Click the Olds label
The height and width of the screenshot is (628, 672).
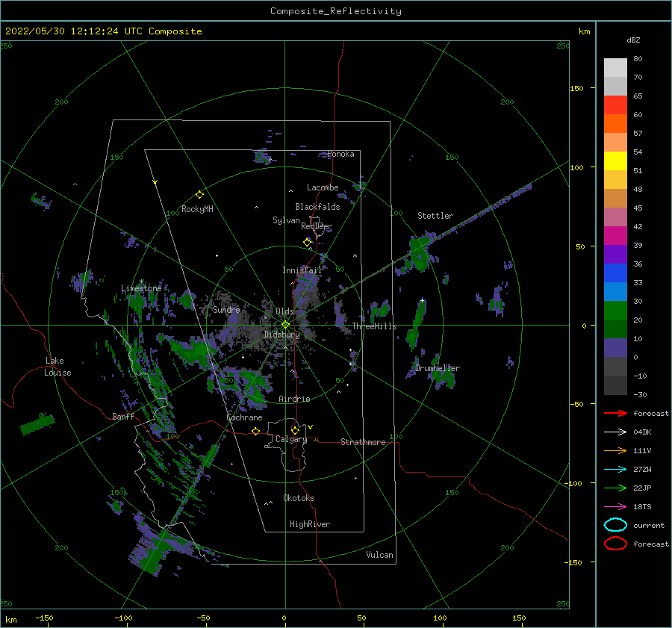(284, 311)
